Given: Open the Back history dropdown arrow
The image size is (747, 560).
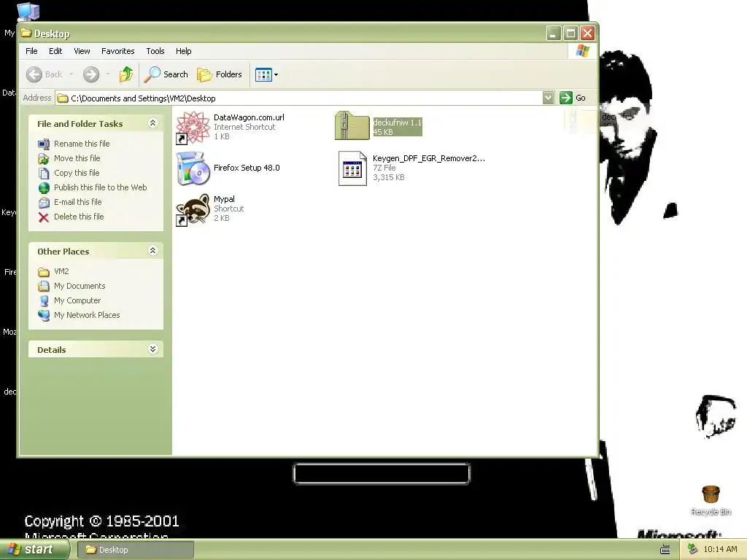Looking at the screenshot, I should (x=71, y=74).
